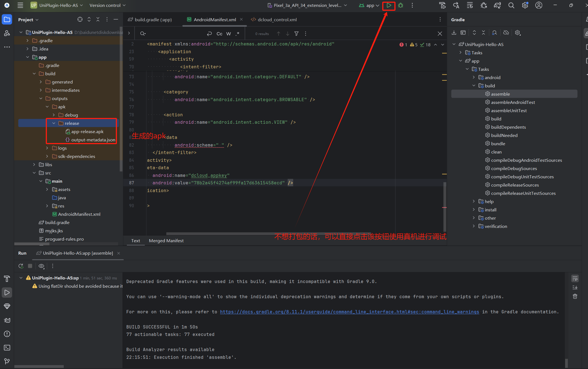Image resolution: width=588 pixels, height=369 pixels.
Task: Open the Logcat tool window icon
Action: (x=7, y=320)
